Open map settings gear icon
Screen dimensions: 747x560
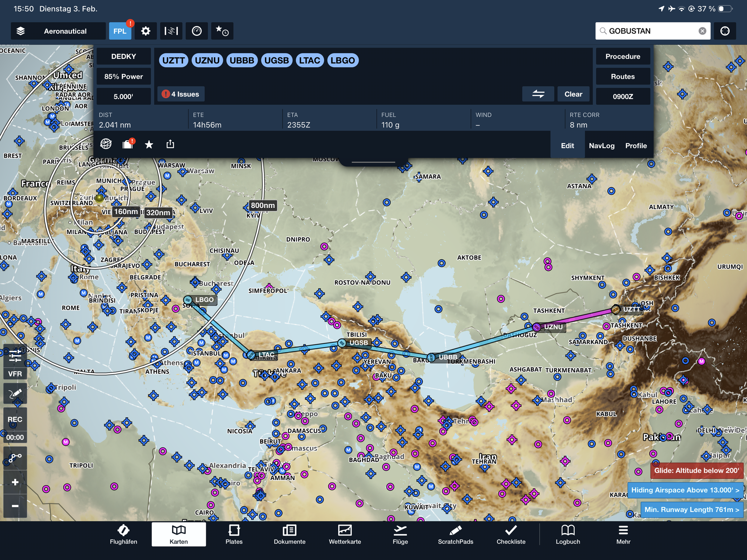pos(146,31)
